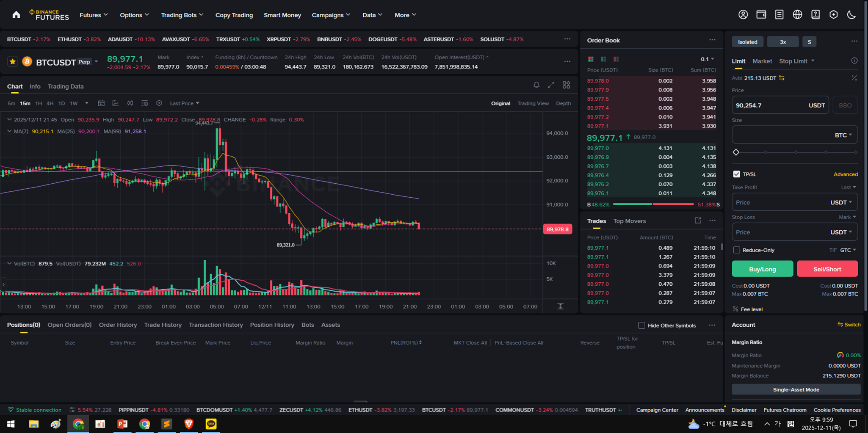This screenshot has height=433, width=868.
Task: Open the chart settings circle icon
Action: click(159, 103)
